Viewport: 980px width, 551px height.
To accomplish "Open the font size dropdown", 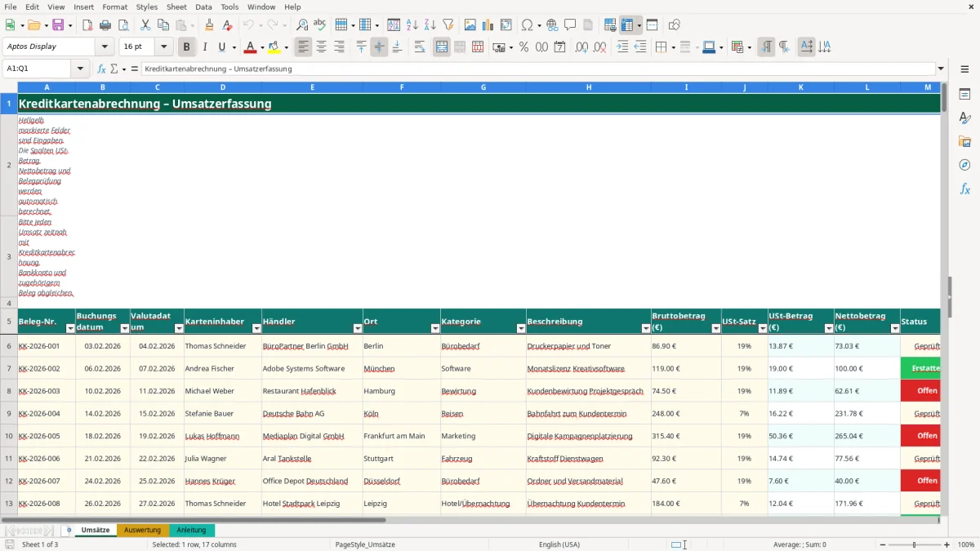I will point(163,47).
